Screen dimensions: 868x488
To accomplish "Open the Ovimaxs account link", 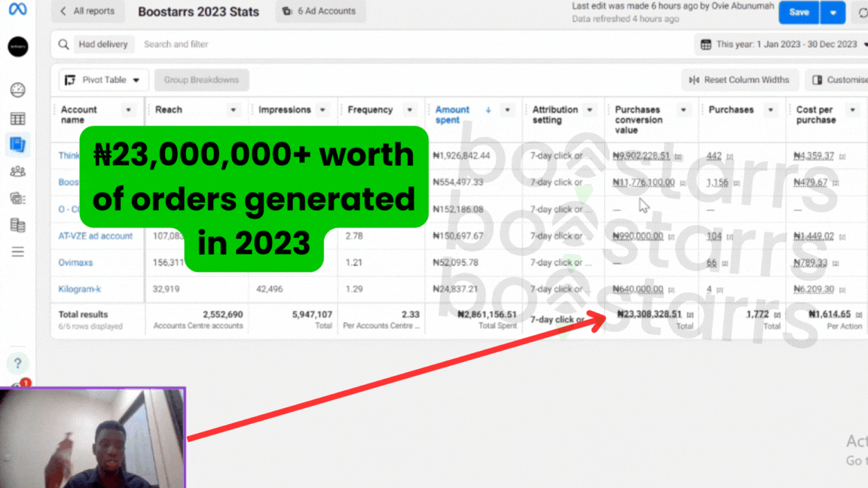I will coord(75,262).
